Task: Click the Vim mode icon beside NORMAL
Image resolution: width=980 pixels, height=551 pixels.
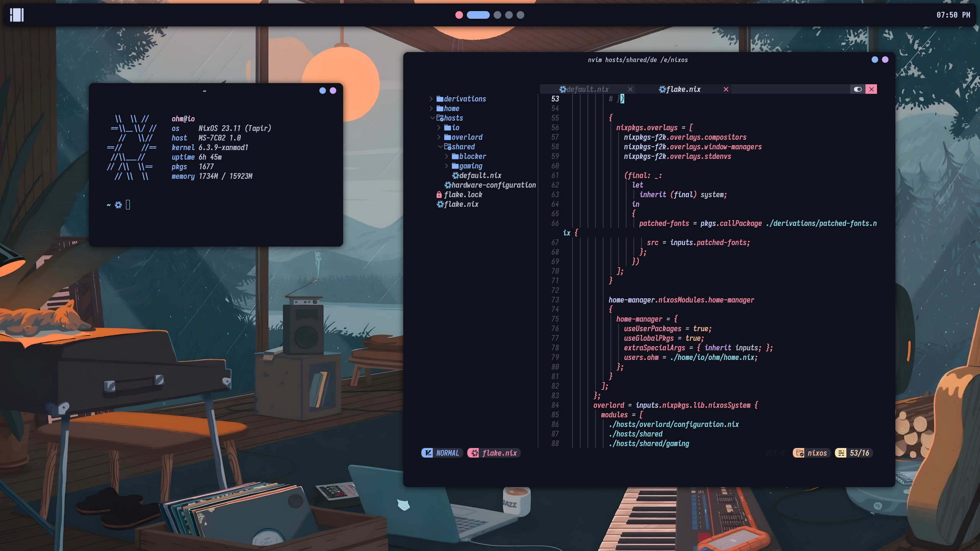Action: coord(428,453)
